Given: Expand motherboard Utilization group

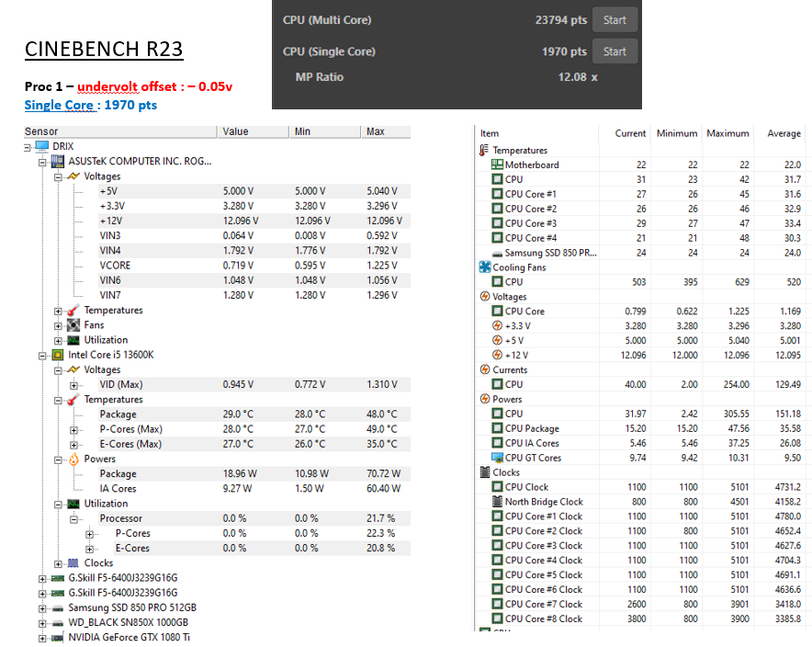Looking at the screenshot, I should click(58, 341).
